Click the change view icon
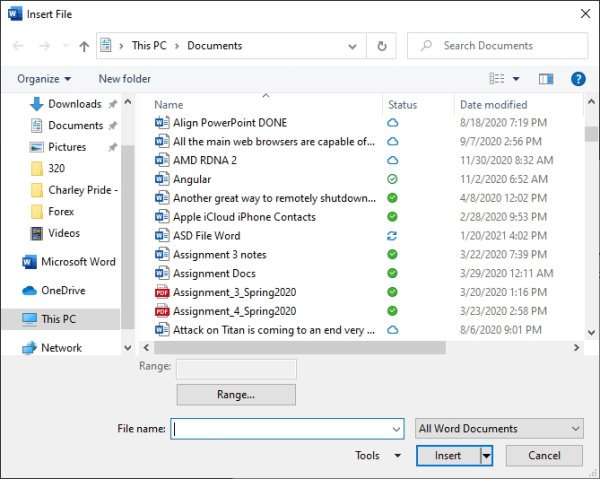 (x=497, y=79)
